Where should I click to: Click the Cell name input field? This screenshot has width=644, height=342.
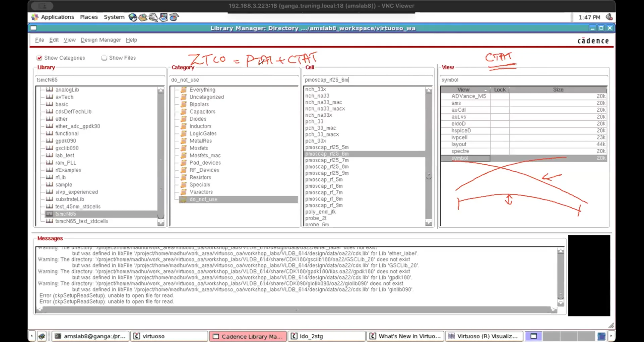point(368,80)
